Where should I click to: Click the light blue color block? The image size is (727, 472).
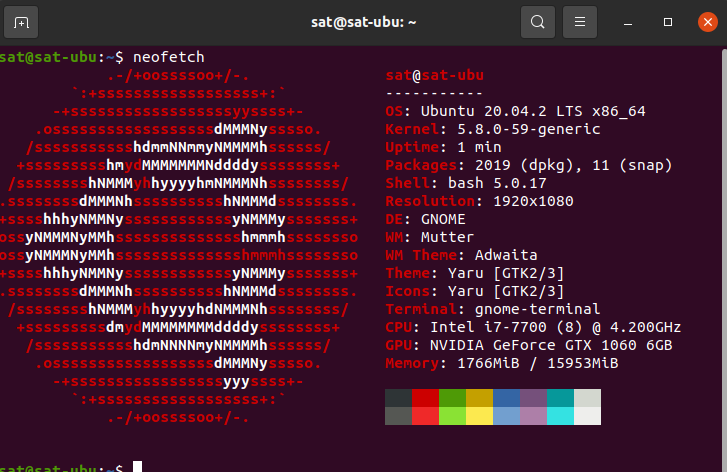pyautogui.click(x=506, y=416)
